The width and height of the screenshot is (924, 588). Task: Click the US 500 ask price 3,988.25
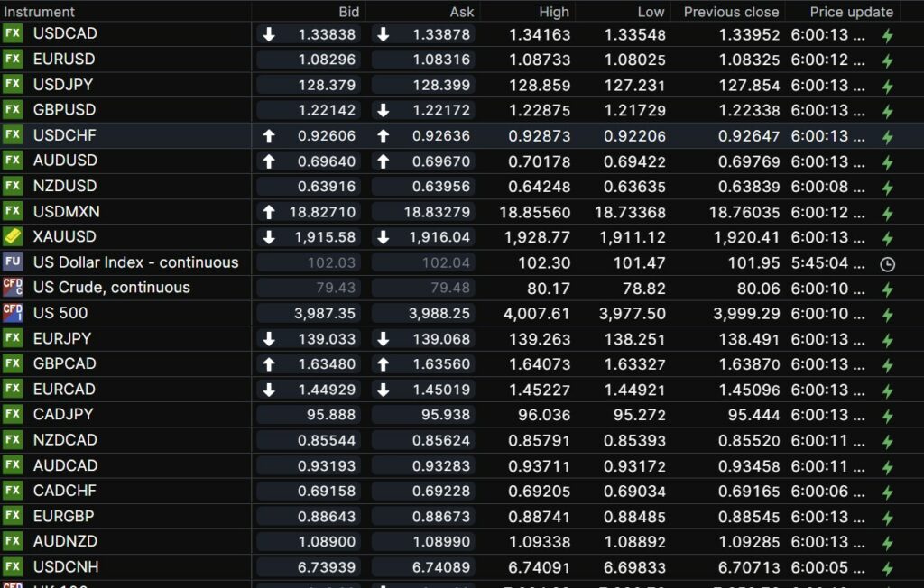[439, 313]
